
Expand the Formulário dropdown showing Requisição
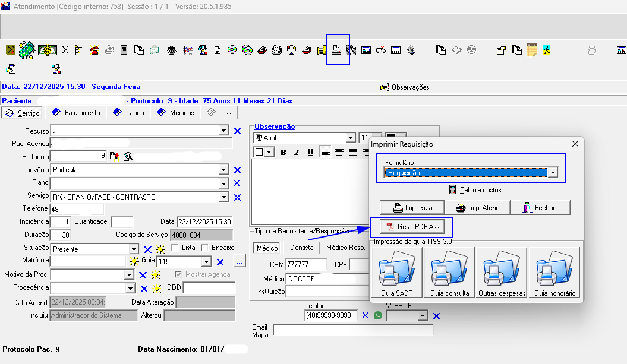[x=553, y=173]
